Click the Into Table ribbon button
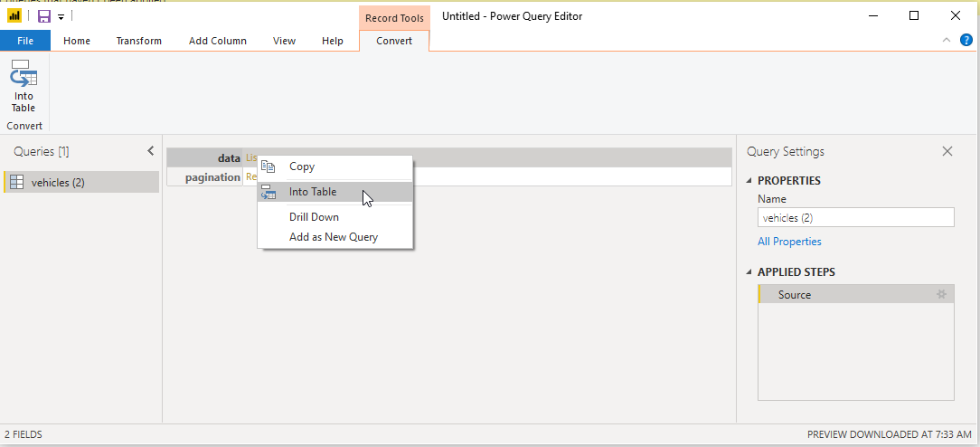 (24, 86)
